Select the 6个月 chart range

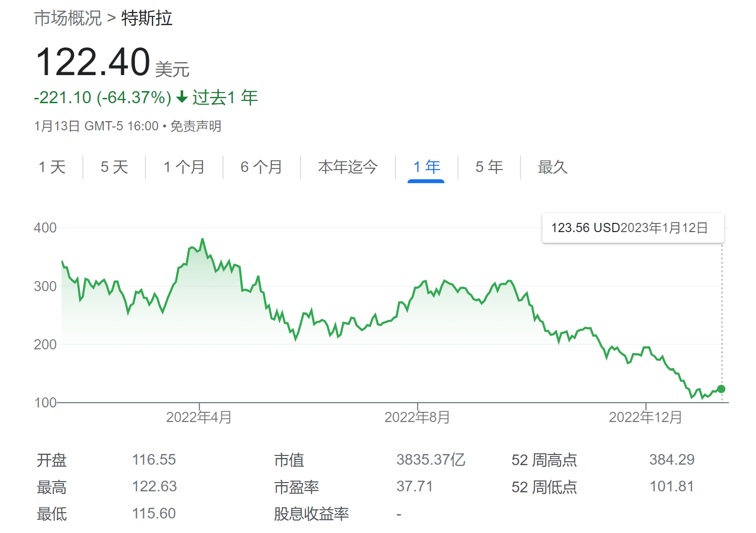261,167
